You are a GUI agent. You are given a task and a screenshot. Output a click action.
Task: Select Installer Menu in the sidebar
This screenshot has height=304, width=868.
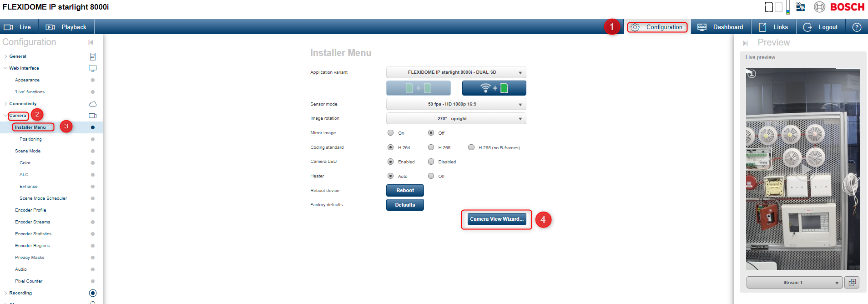30,127
